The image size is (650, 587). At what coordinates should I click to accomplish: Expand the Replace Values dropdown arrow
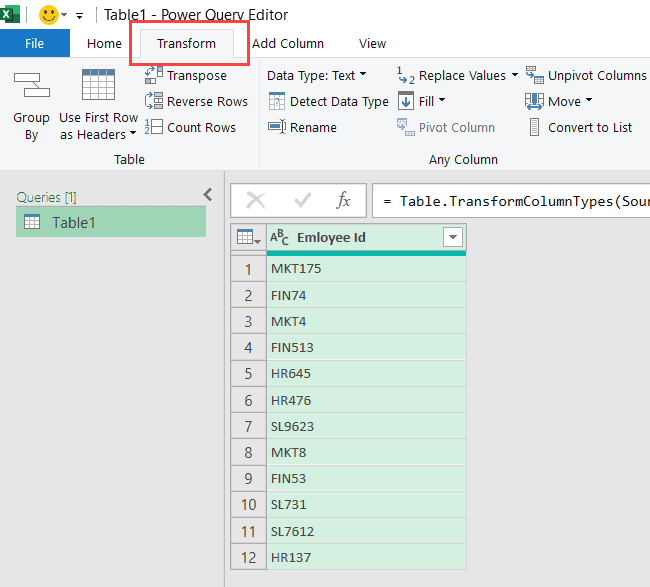click(514, 75)
